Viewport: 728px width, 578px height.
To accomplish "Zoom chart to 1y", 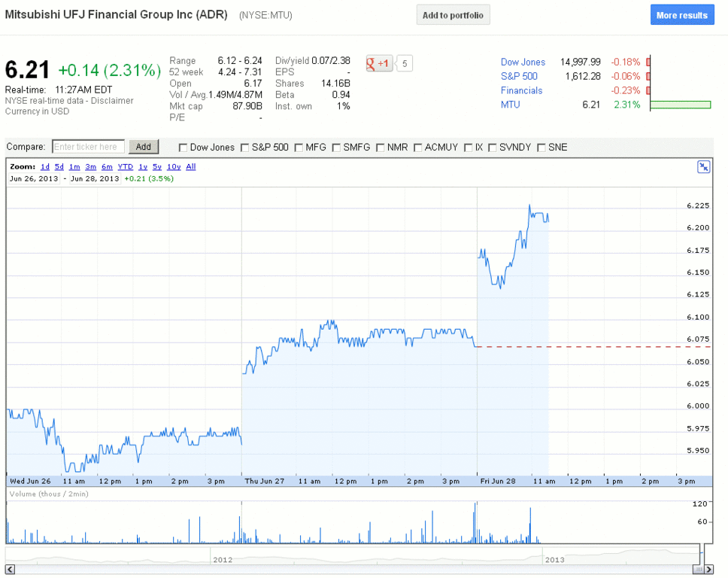I will tap(143, 167).
